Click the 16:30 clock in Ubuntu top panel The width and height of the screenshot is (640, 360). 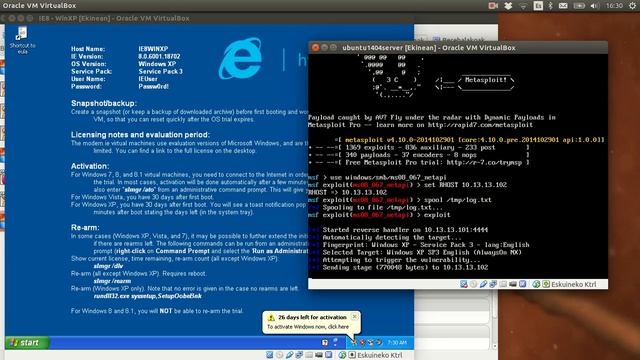(614, 6)
